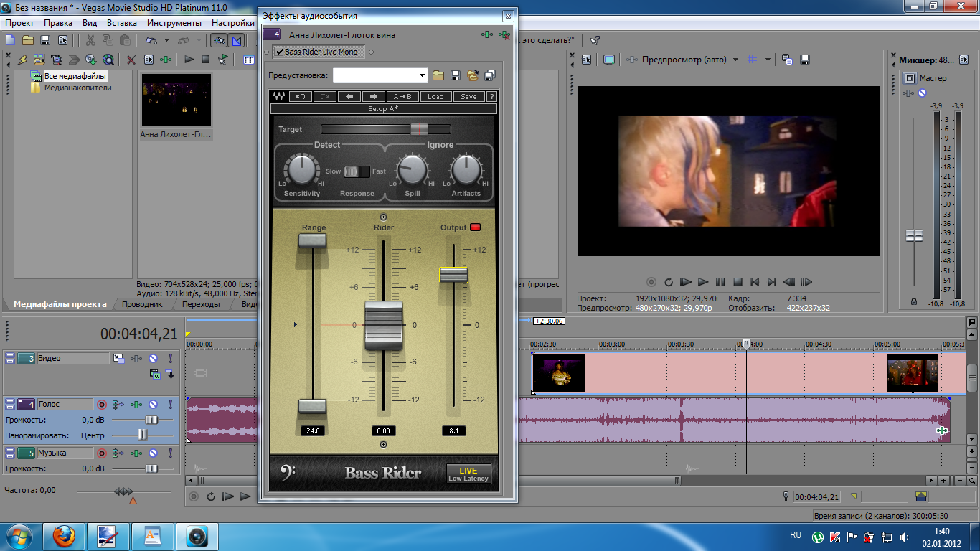980x551 pixels.
Task: Uncheck the Bass Rider Live Mono plug-in checkbox
Action: pyautogui.click(x=279, y=52)
